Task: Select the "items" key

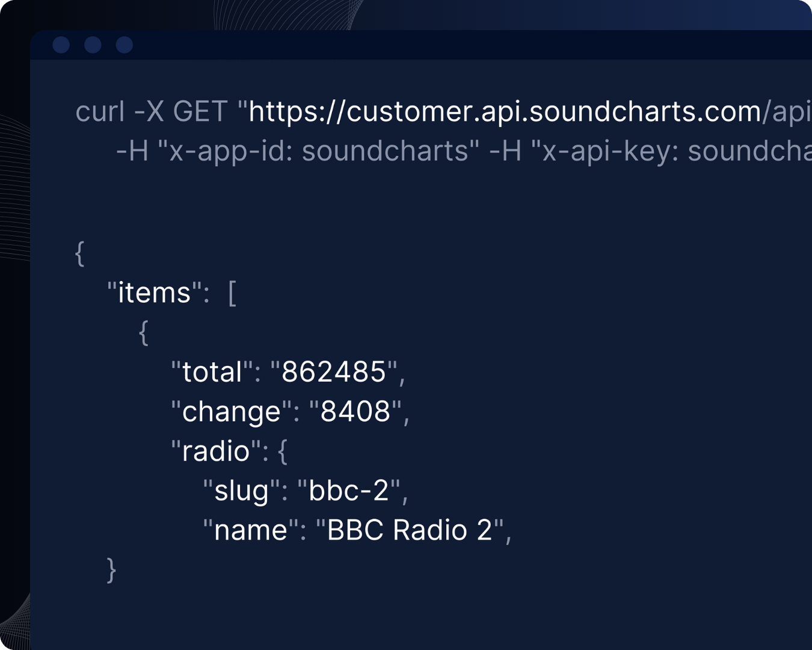Action: click(154, 293)
